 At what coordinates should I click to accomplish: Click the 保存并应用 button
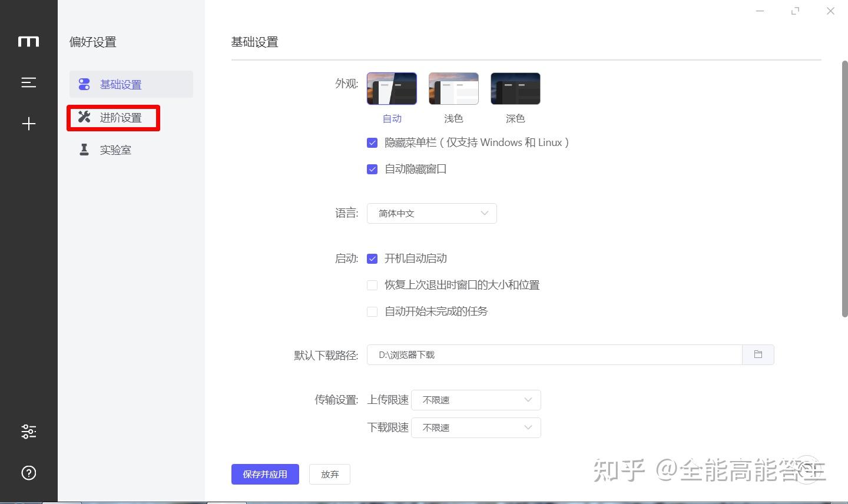[x=265, y=474]
